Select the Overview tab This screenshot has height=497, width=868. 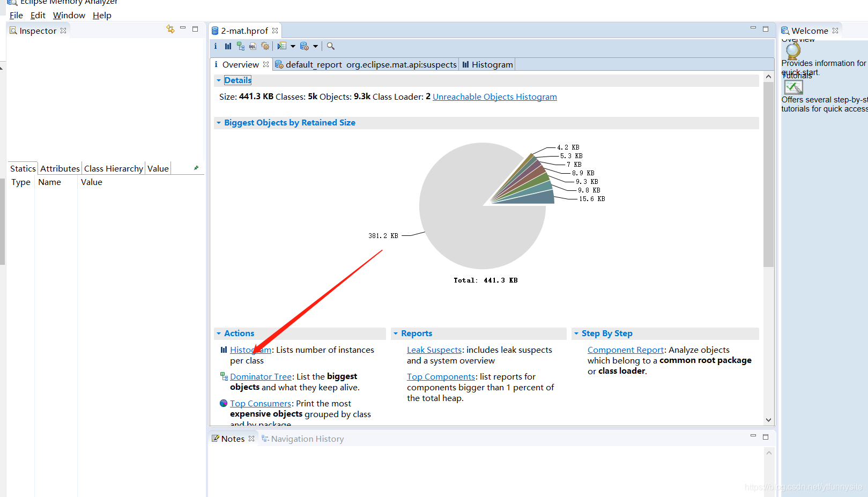pos(240,64)
